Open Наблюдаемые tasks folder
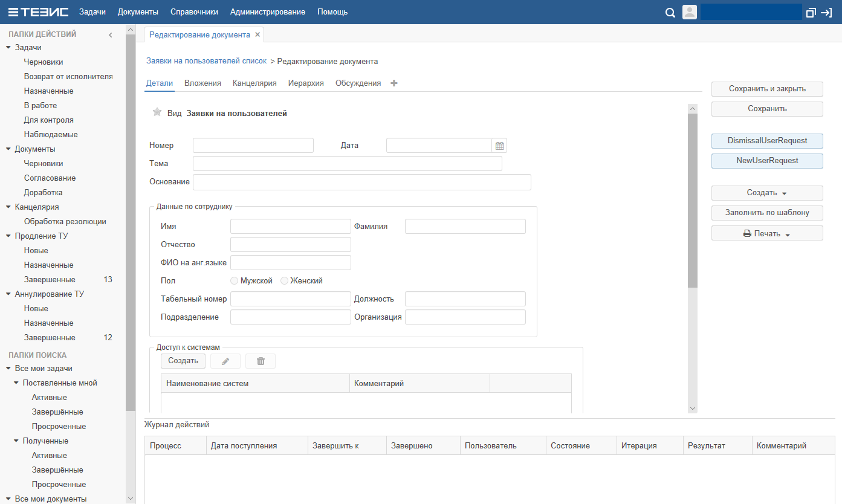Screen dimensions: 842x504 click(x=51, y=134)
